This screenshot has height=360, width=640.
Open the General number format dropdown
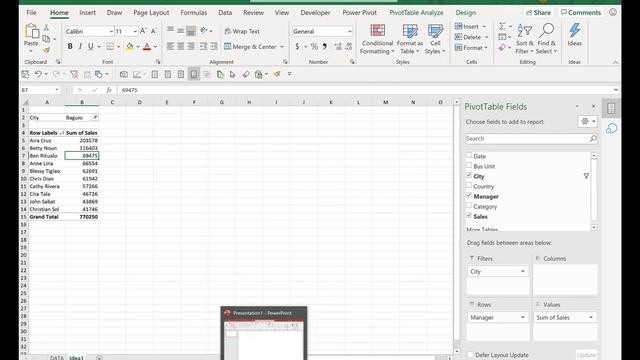point(349,31)
